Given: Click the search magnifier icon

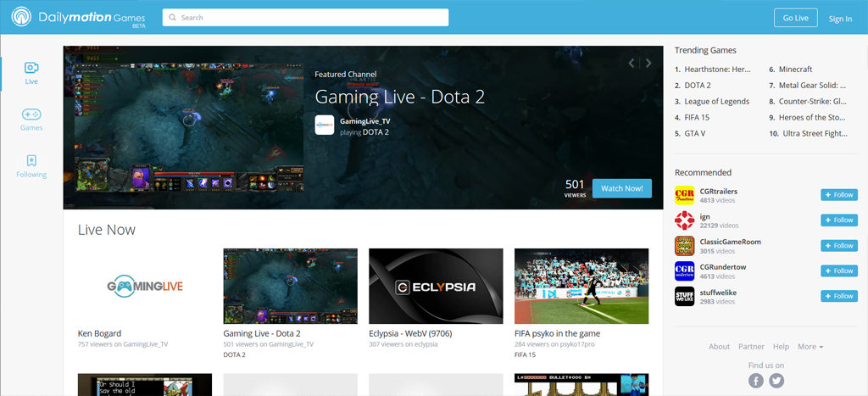Looking at the screenshot, I should [x=173, y=18].
